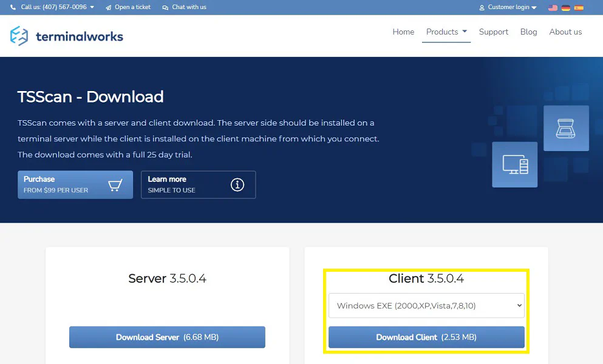603x364 pixels.
Task: Click the terminalworks brand name text
Action: [x=80, y=36]
